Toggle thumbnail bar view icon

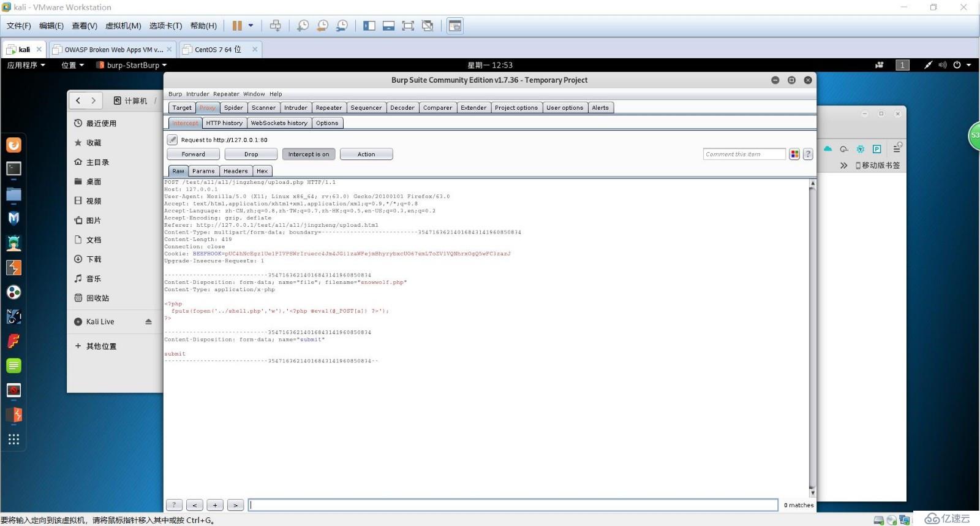(x=388, y=26)
